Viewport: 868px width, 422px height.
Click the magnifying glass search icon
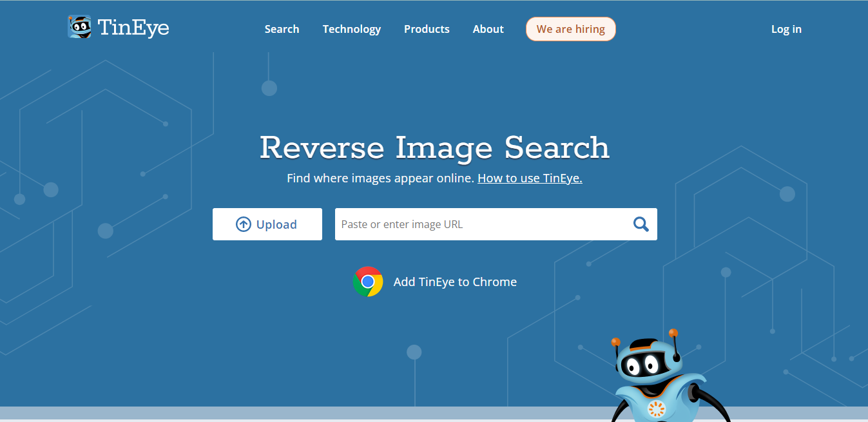pos(641,224)
